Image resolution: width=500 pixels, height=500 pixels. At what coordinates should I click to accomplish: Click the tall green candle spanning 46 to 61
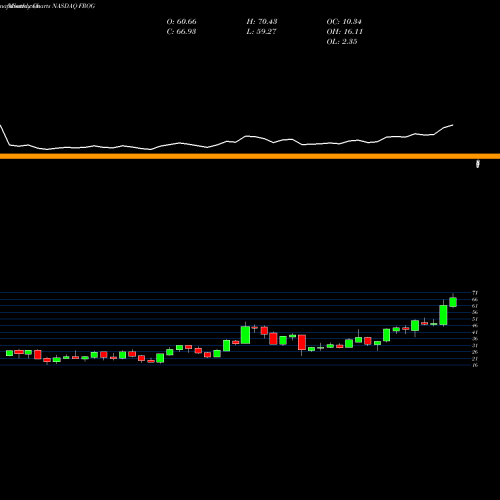(443, 315)
